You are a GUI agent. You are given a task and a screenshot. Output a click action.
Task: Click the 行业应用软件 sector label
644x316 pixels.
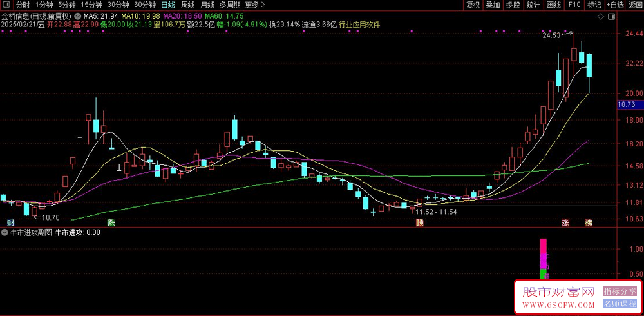359,25
